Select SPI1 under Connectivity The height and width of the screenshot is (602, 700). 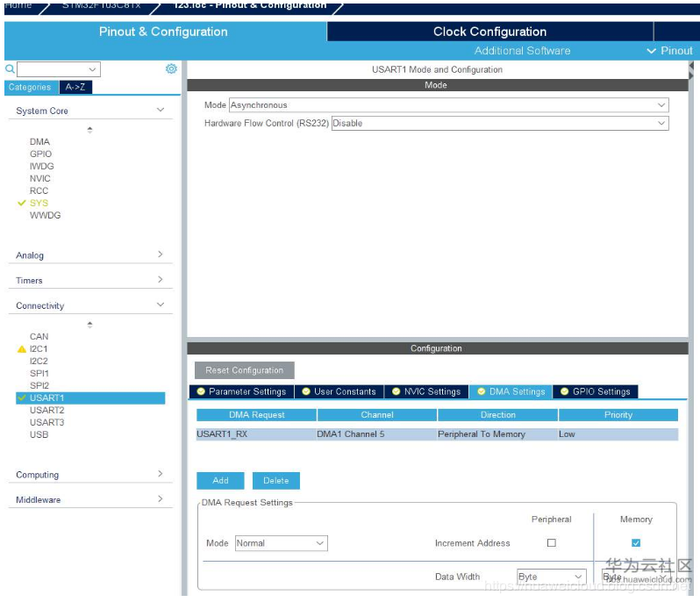[x=39, y=373]
